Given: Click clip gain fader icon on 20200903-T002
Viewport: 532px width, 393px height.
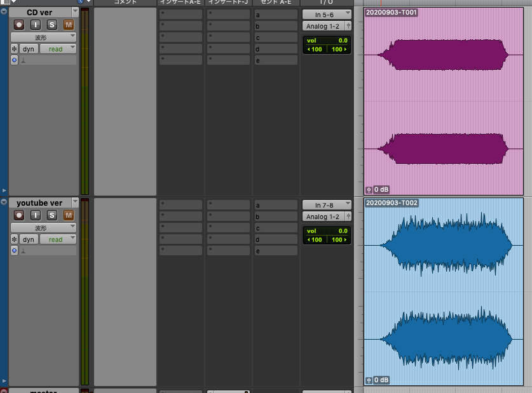Looking at the screenshot, I should 369,380.
